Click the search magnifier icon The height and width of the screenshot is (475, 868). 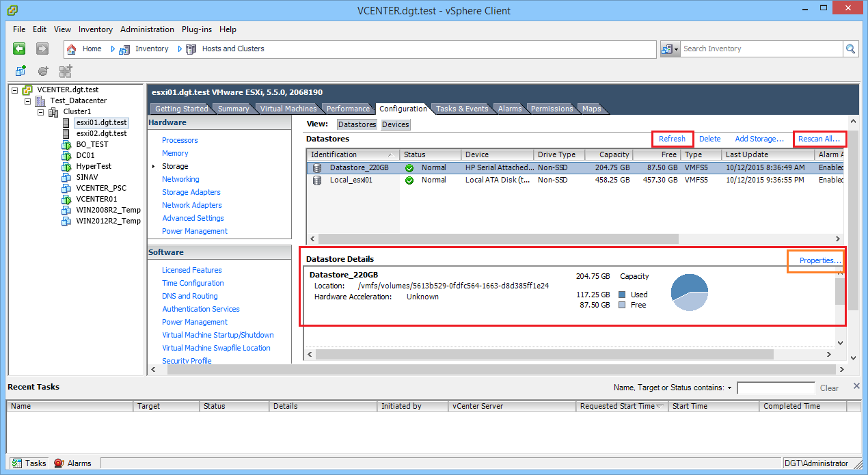point(851,49)
